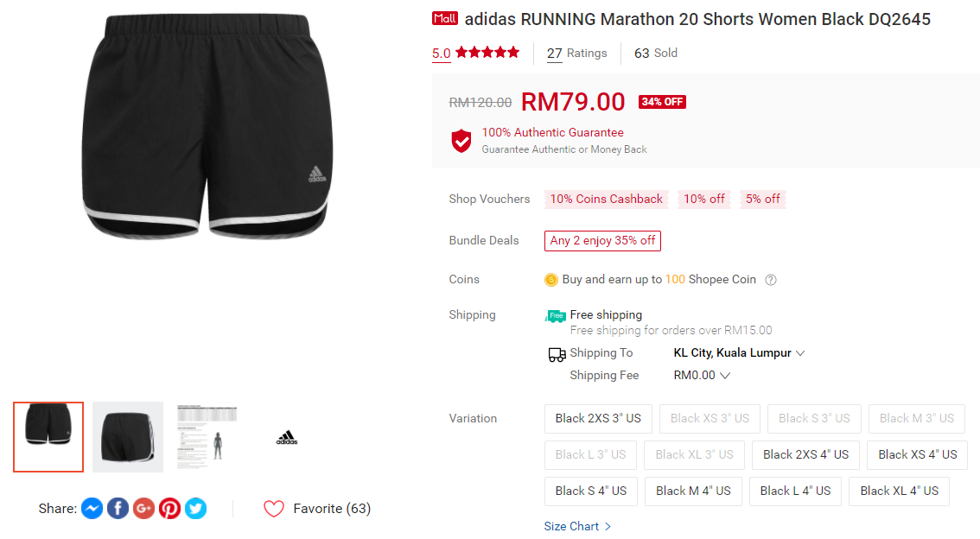The height and width of the screenshot is (539, 980).
Task: Select Black 2XS 3" US variation
Action: (x=598, y=418)
